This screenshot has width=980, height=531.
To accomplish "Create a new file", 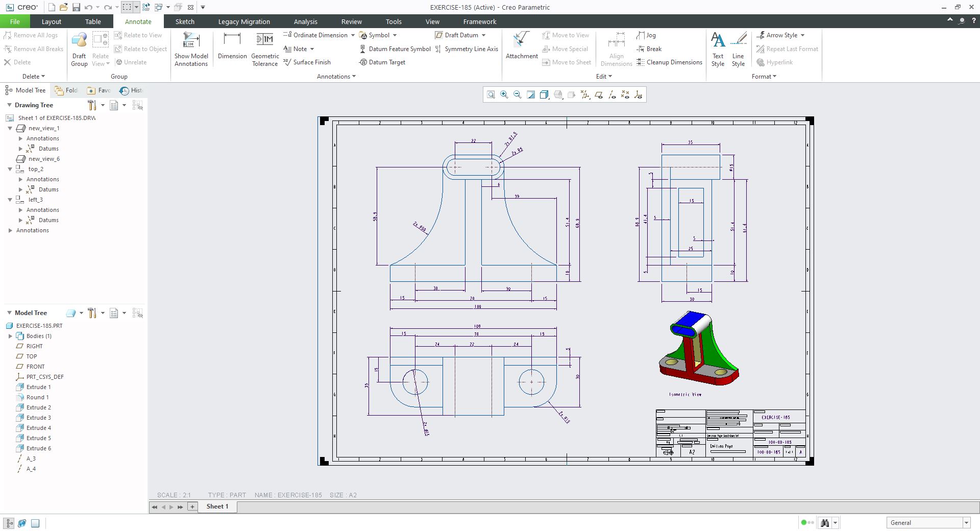I will (52, 7).
